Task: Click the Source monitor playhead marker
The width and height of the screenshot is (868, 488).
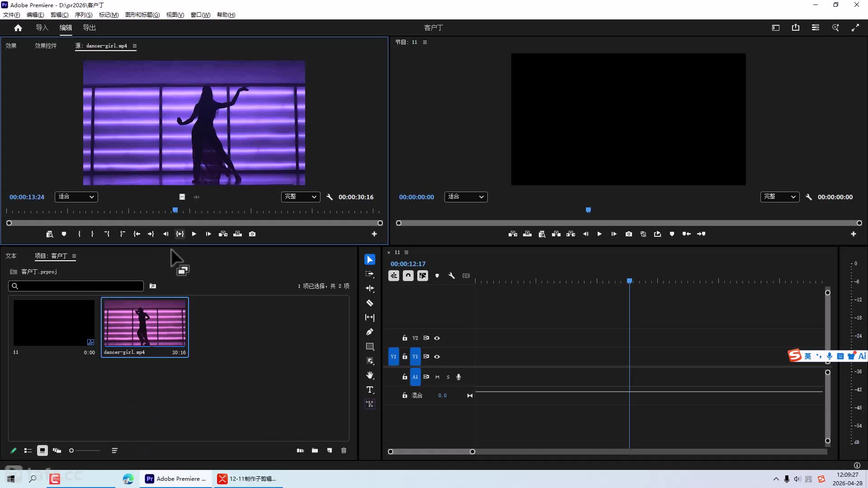Action: tap(175, 210)
